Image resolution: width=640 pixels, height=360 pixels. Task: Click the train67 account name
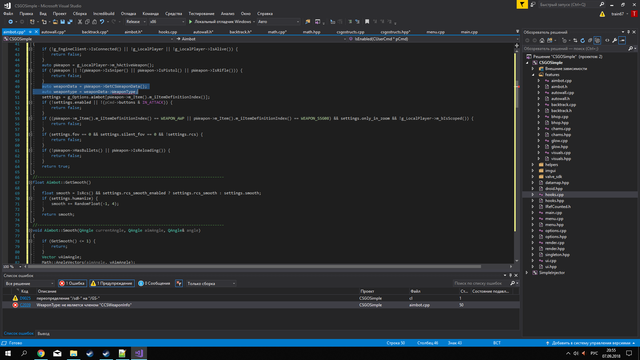tap(618, 14)
